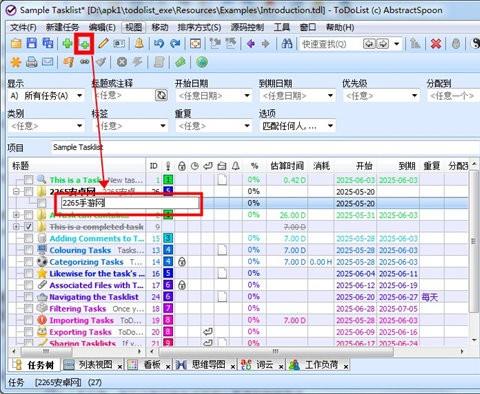
Task: Check the Navigating the Tasklist checkbox
Action: click(x=29, y=297)
